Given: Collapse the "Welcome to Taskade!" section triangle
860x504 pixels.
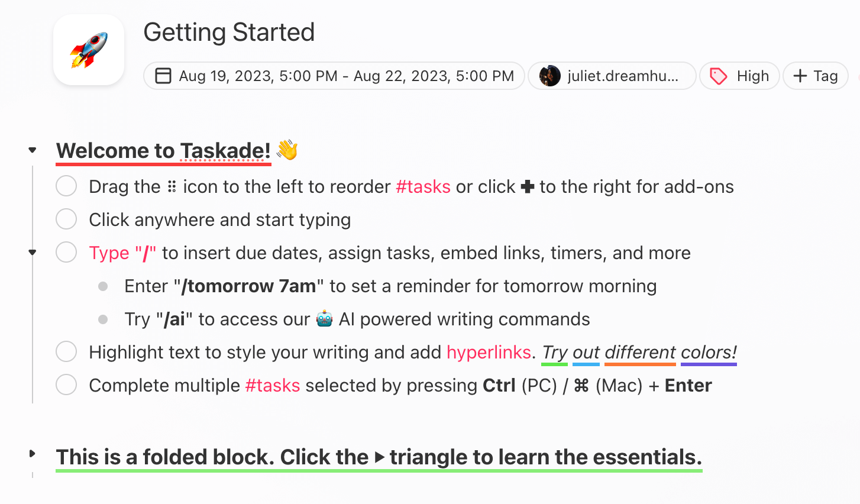Looking at the screenshot, I should [x=32, y=150].
